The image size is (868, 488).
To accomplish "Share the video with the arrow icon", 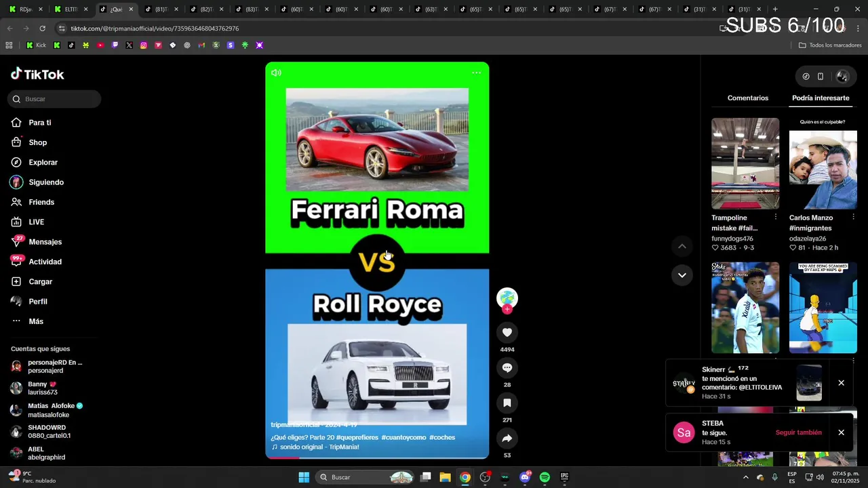I will [507, 438].
